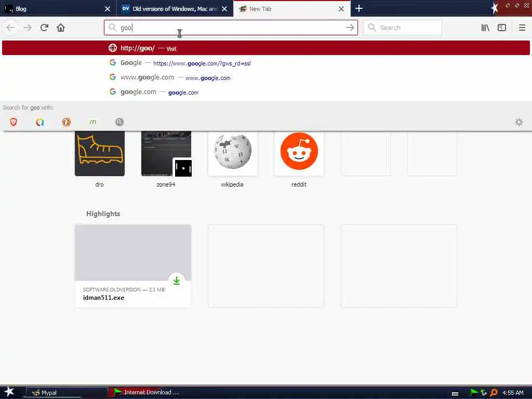Close the New Tab tab

tap(341, 9)
